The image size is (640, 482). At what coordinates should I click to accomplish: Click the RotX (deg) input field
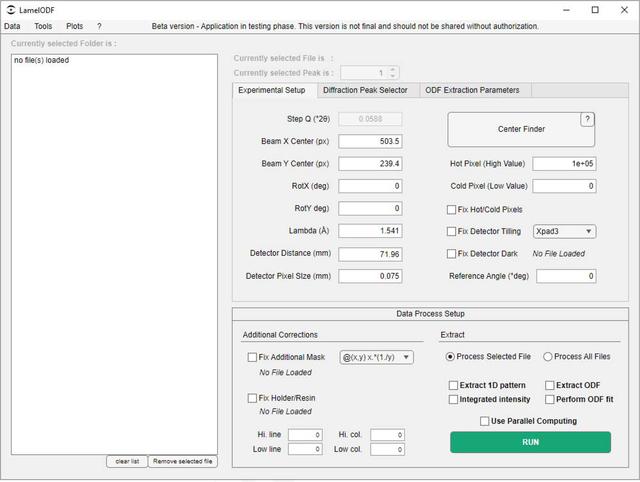tap(370, 186)
